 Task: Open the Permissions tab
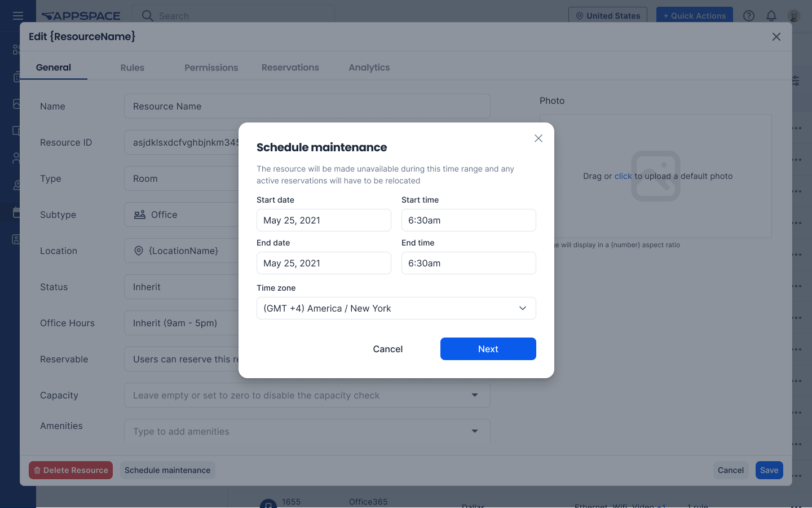click(x=211, y=67)
